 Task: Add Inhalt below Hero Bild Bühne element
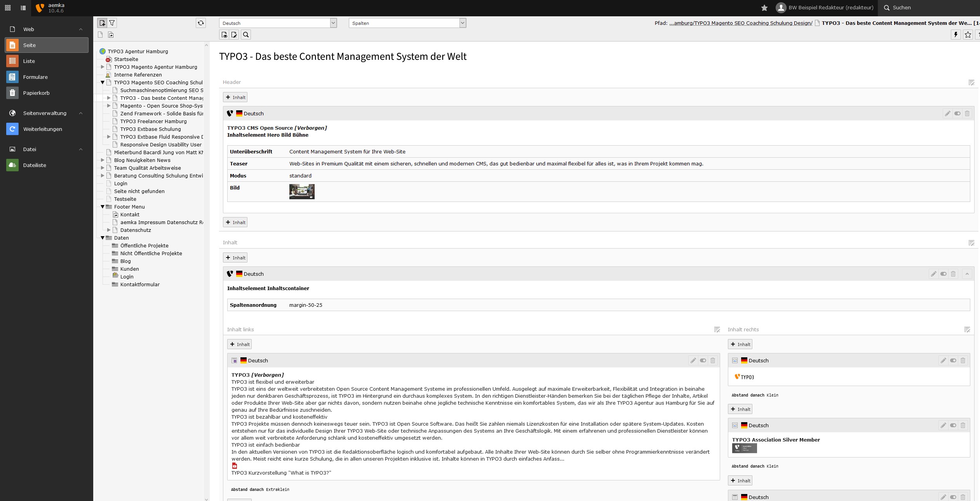235,223
